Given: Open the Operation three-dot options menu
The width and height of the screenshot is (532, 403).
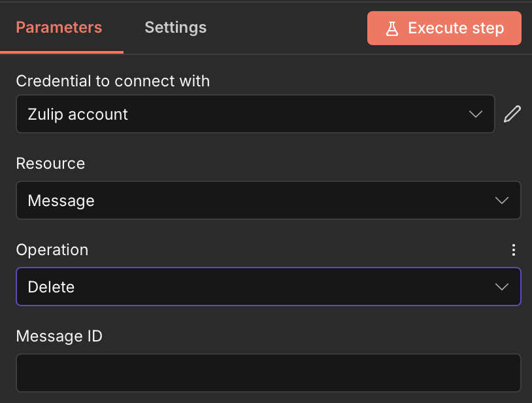Looking at the screenshot, I should coord(514,250).
